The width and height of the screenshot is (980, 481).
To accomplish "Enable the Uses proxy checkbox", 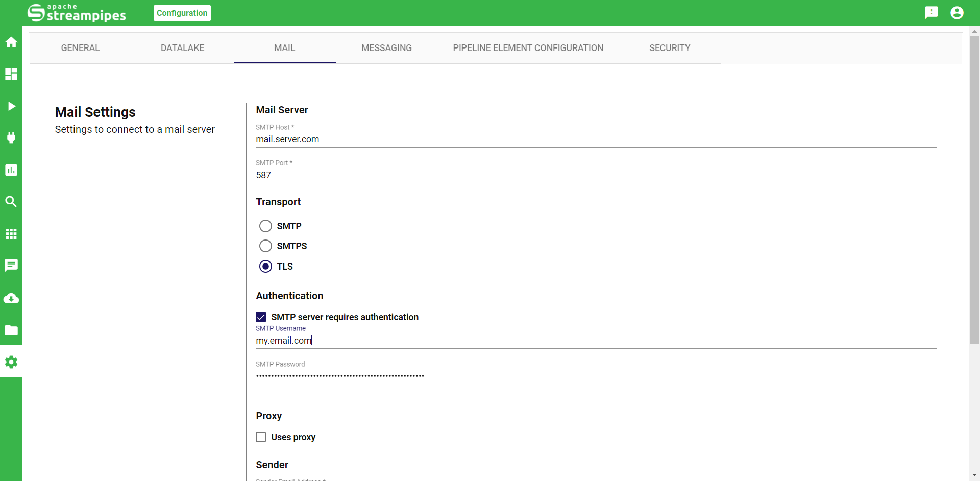I will pos(261,437).
